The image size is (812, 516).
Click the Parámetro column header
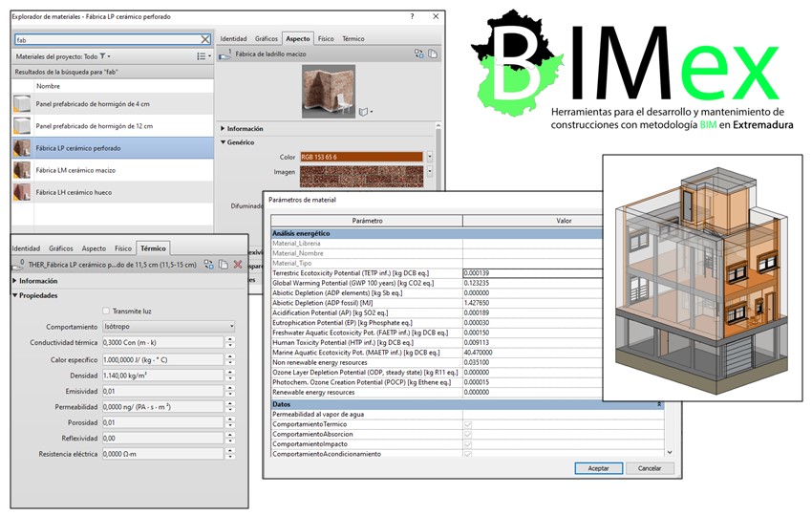pyautogui.click(x=367, y=221)
